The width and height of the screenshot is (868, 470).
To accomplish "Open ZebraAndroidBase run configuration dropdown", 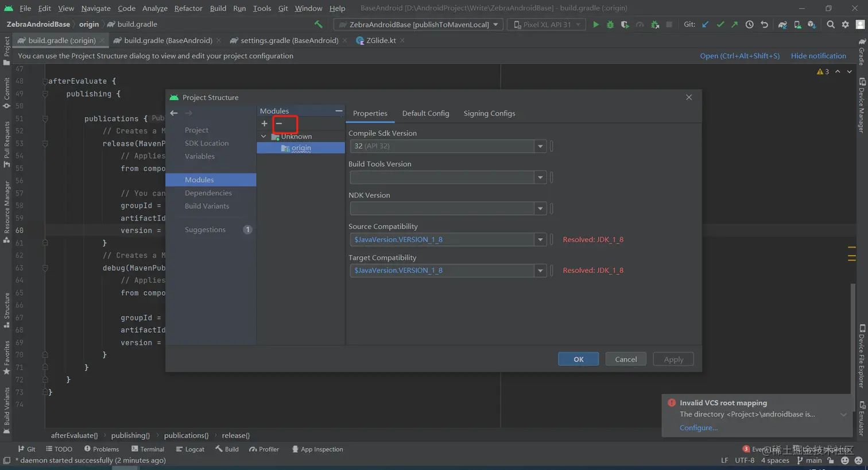I will coord(418,25).
